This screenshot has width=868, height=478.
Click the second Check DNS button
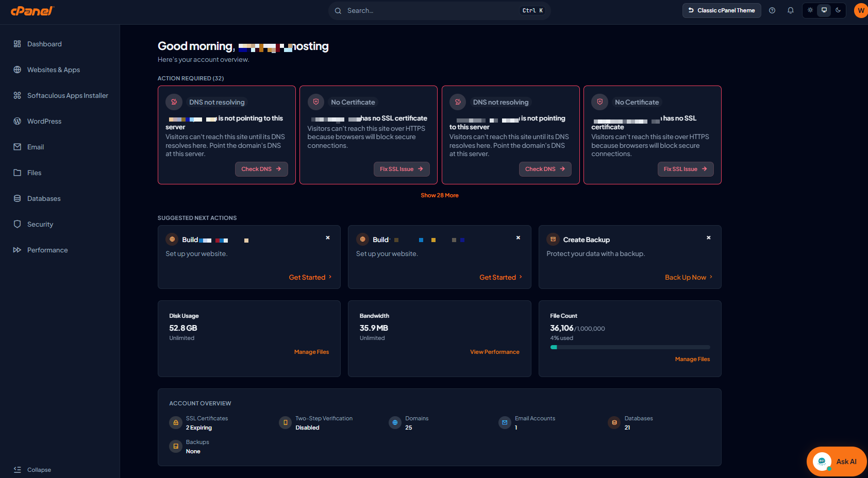click(x=545, y=169)
